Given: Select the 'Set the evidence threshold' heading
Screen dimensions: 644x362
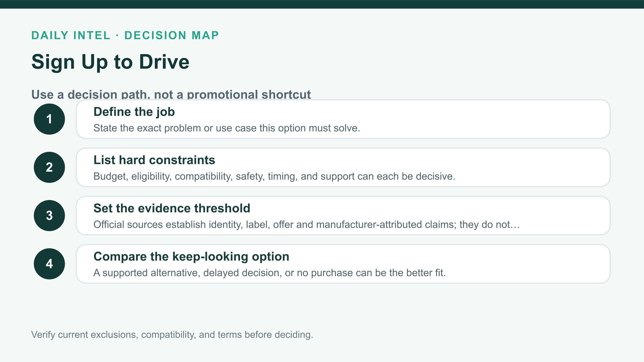Looking at the screenshot, I should pos(172,208).
